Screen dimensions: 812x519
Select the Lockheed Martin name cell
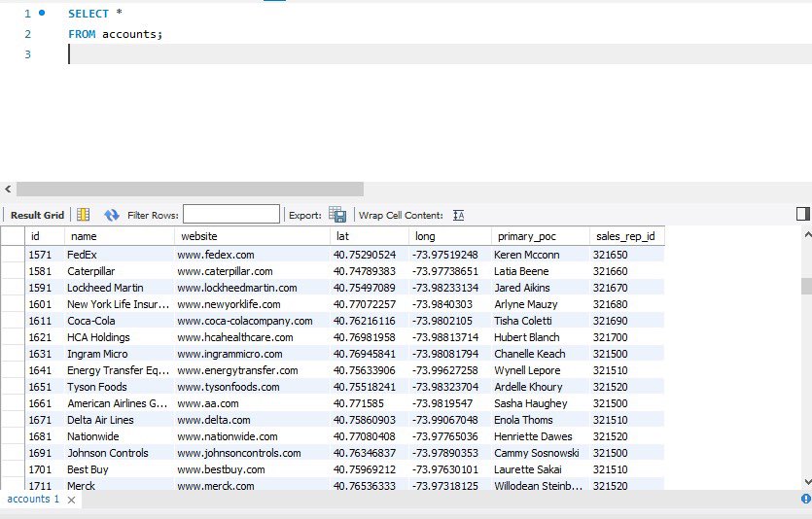click(120, 288)
